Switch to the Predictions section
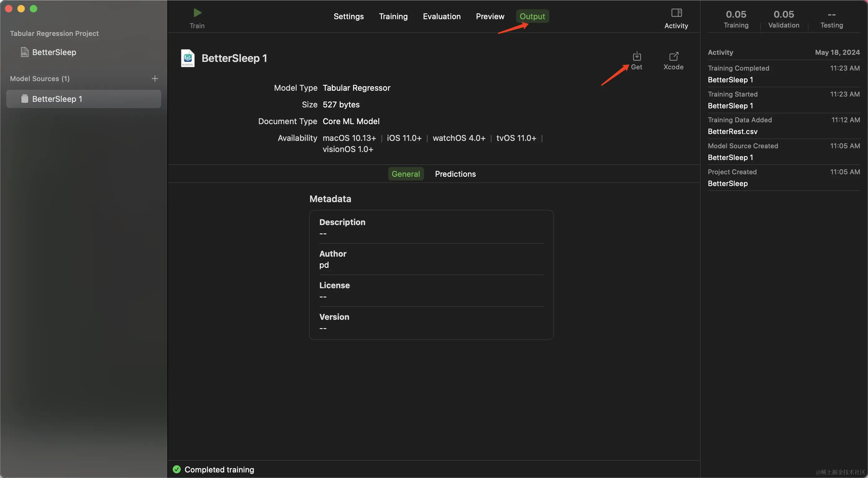The width and height of the screenshot is (868, 478). click(x=455, y=174)
